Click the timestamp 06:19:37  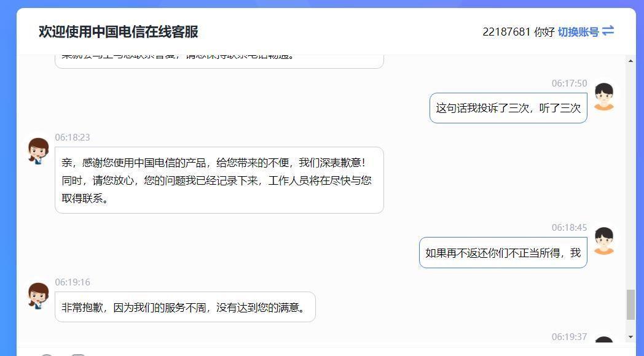(569, 337)
